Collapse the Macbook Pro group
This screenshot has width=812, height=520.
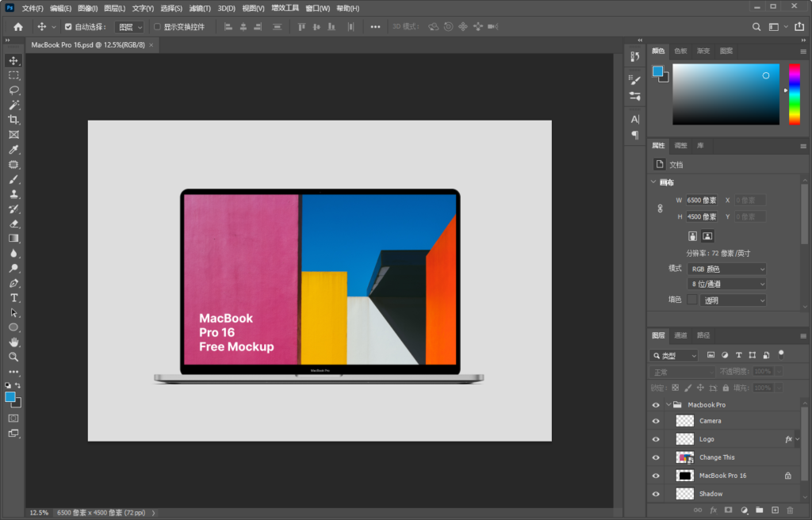click(x=668, y=405)
